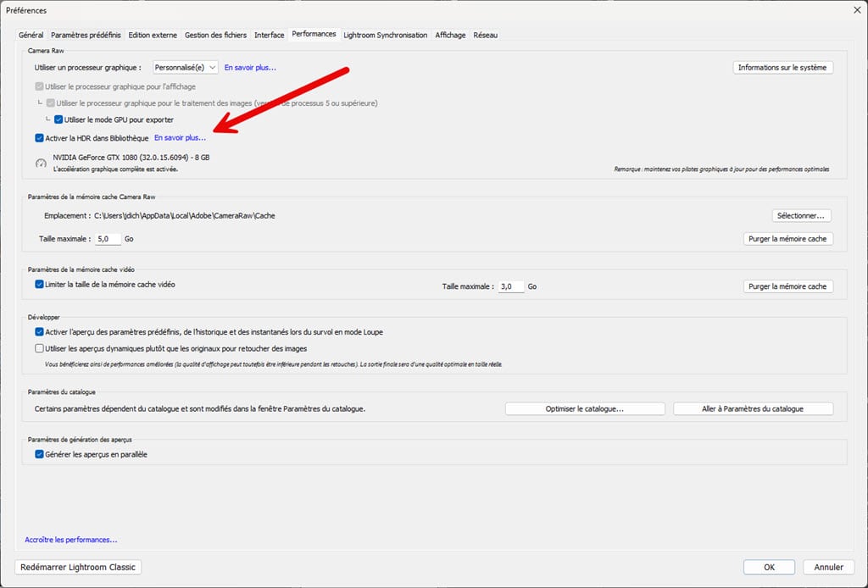Viewport: 868px width, 588px height.
Task: Go to Gestion des fichiers tab
Action: pyautogui.click(x=216, y=35)
